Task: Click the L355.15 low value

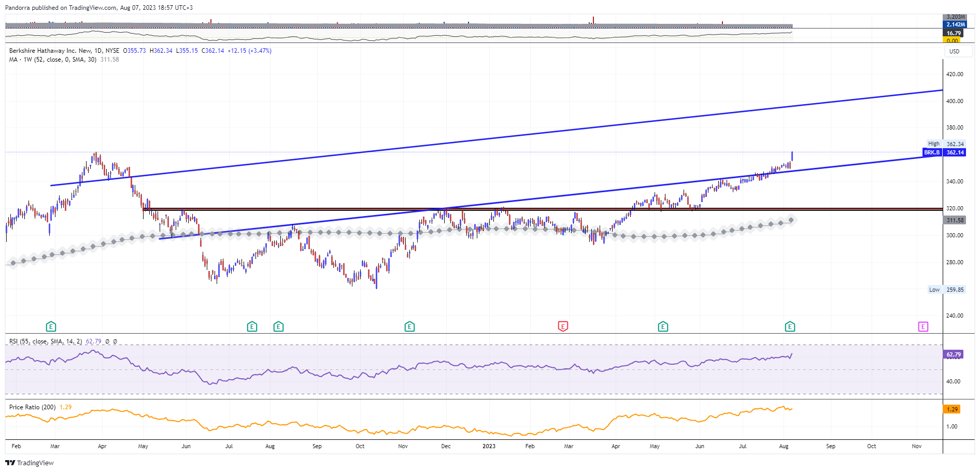Action: pos(187,51)
